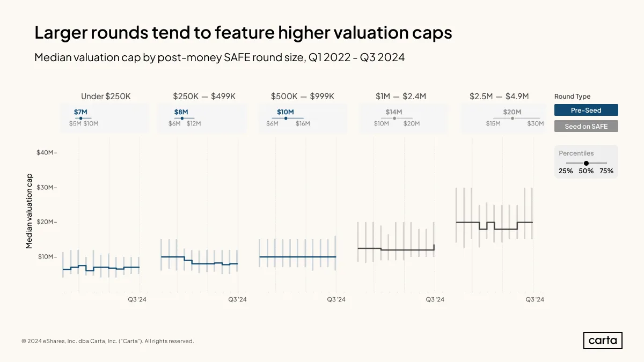Select the $2.5M — $4.9M panel header
Viewport: 644px width, 362px height.
click(x=499, y=97)
